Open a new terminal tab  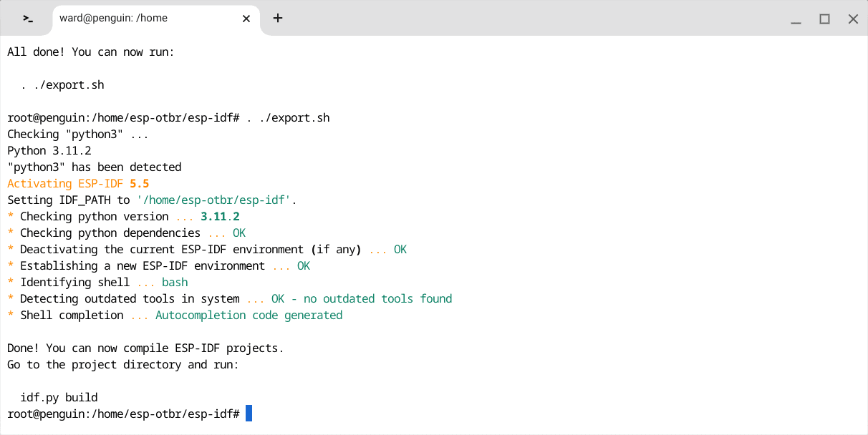278,18
